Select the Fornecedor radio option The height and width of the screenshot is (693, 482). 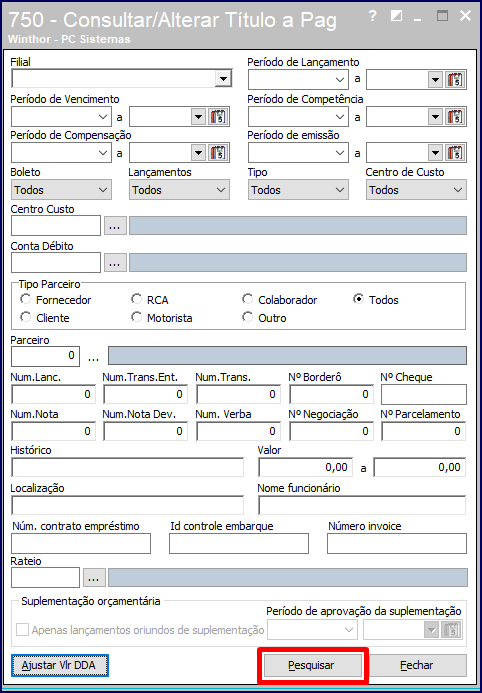(26, 300)
